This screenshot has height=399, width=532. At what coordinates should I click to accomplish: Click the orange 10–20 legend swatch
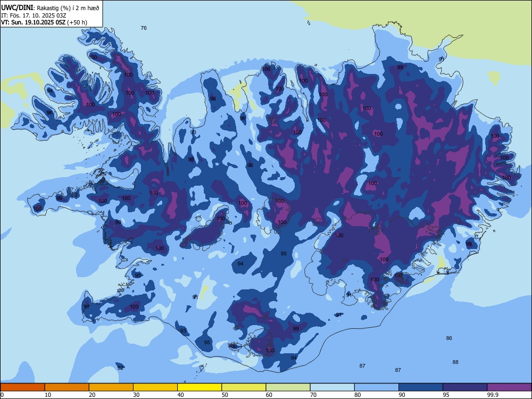[67, 387]
